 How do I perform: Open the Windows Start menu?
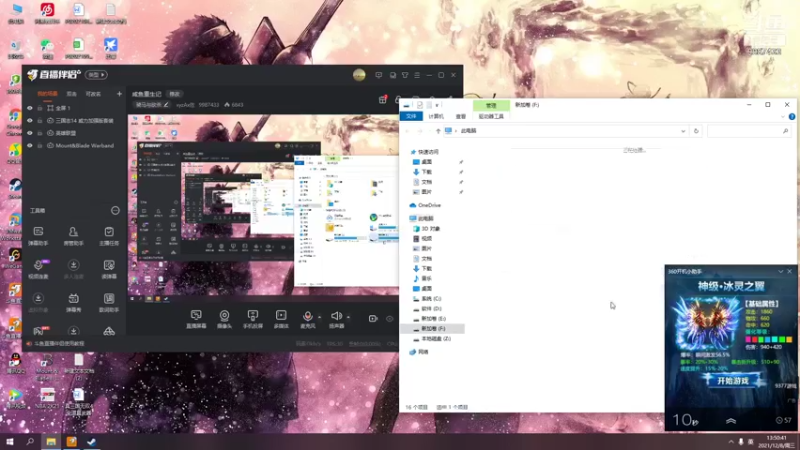click(x=10, y=442)
